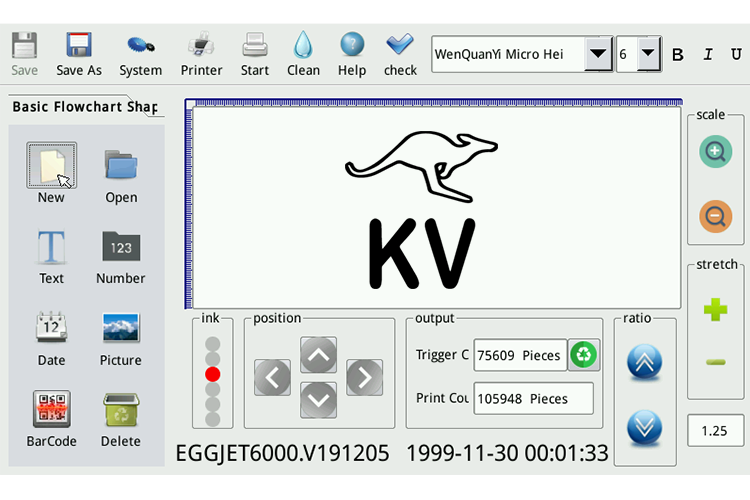Select the KV text on the canvas
750x500 pixels.
[421, 253]
